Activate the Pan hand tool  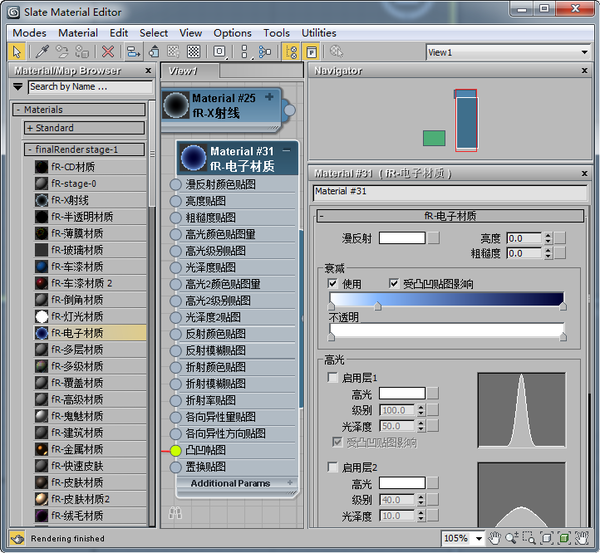494,539
